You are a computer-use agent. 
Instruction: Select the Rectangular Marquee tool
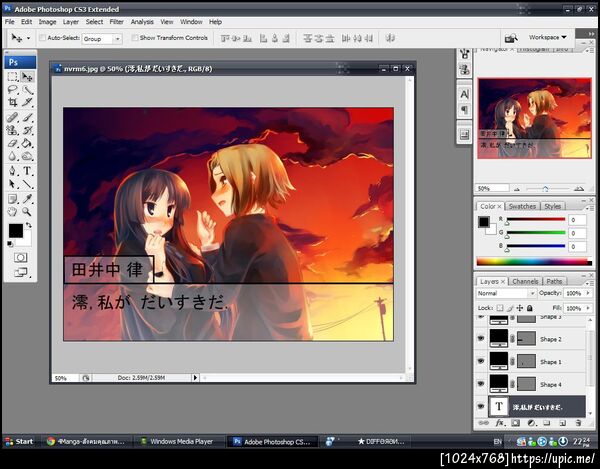coord(13,77)
